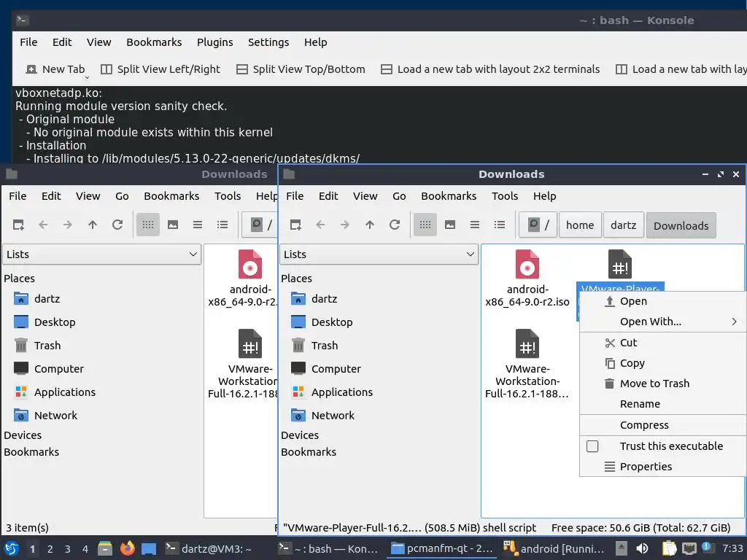The height and width of the screenshot is (560, 747).
Task: Choose Cut in the context menu
Action: [662, 343]
